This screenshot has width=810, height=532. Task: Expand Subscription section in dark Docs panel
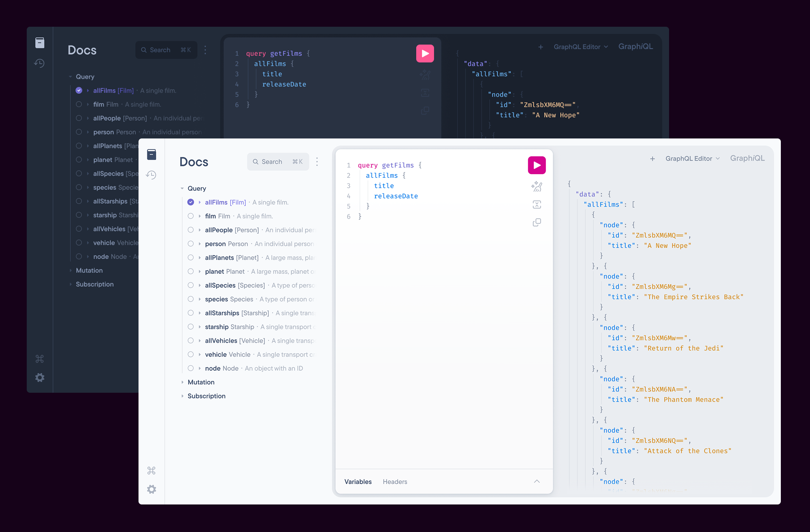[70, 284]
